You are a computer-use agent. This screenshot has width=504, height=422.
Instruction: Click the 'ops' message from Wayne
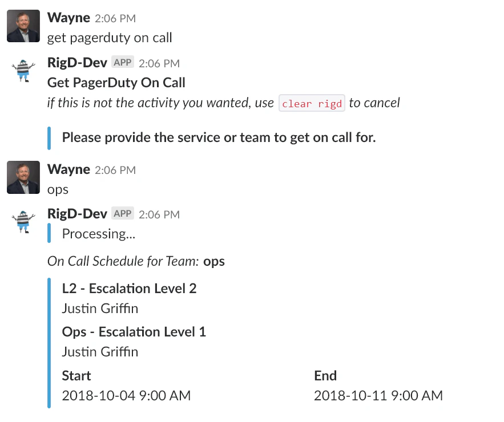pyautogui.click(x=57, y=189)
